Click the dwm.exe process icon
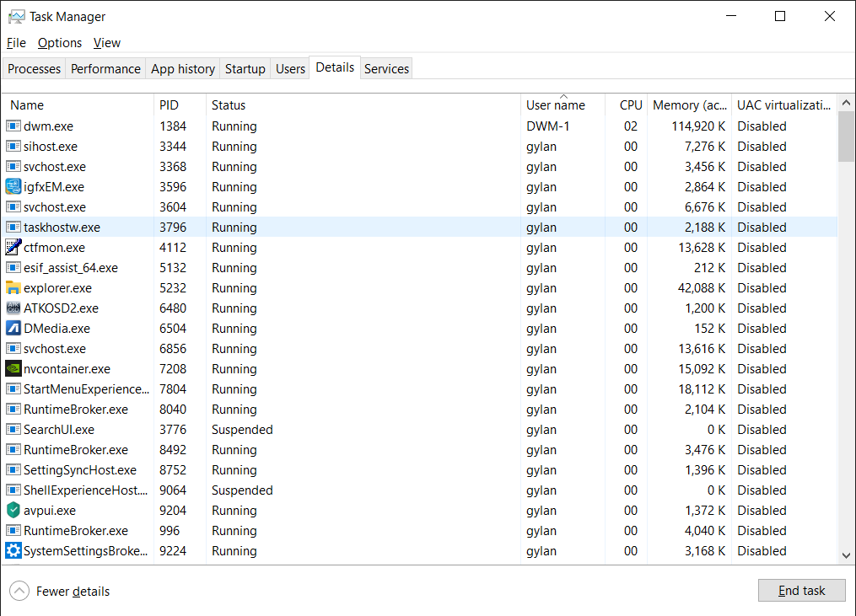The image size is (856, 616). pyautogui.click(x=13, y=126)
